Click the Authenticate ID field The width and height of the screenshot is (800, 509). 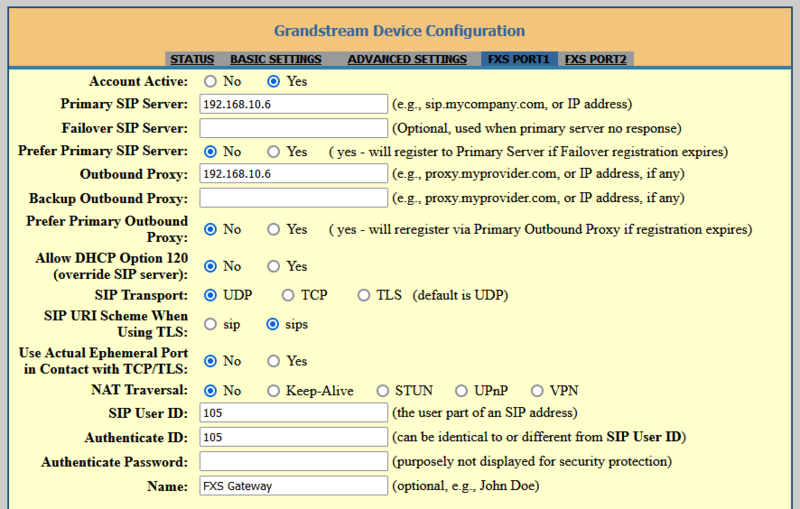point(293,437)
